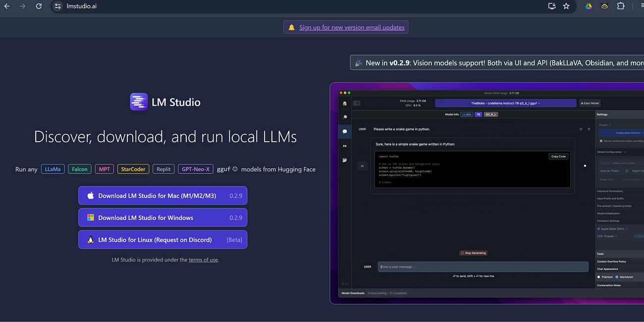This screenshot has width=644, height=322.
Task: Select the Plaintext radio button
Action: pyautogui.click(x=599, y=277)
